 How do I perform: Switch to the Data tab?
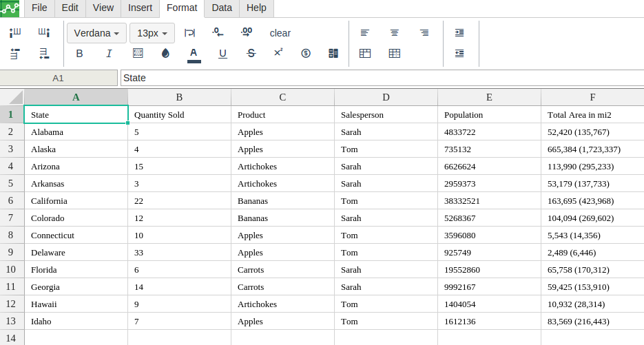coord(222,8)
